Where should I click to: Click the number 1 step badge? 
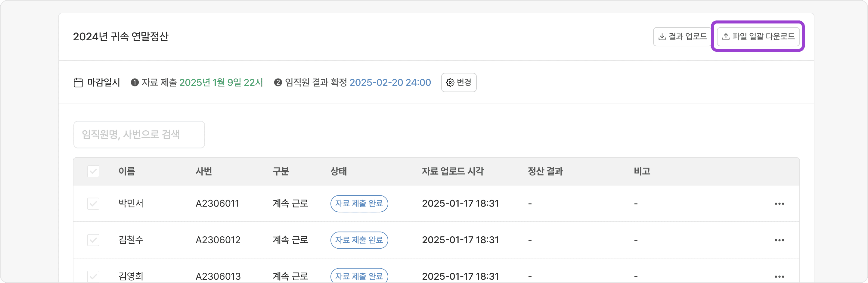point(135,82)
